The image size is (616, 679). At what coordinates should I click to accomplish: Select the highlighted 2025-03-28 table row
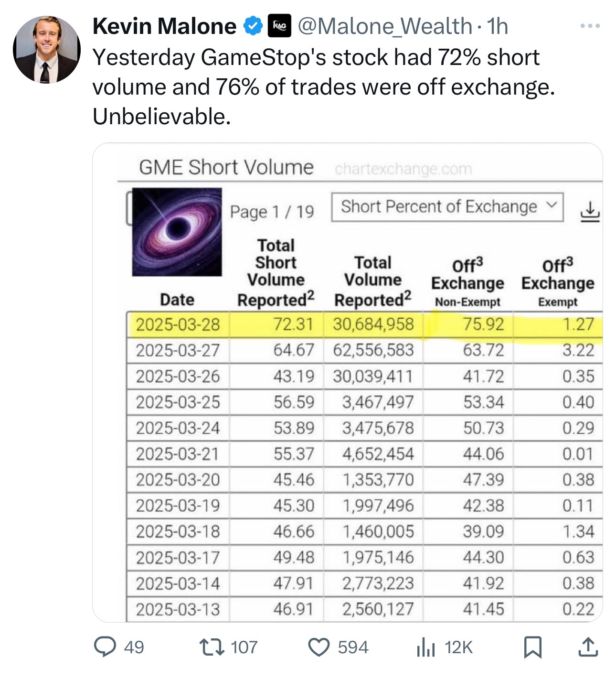pyautogui.click(x=365, y=324)
